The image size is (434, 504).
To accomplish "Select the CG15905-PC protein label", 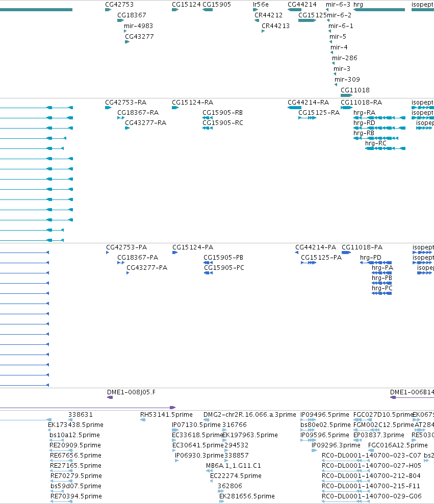I will 224,268.
